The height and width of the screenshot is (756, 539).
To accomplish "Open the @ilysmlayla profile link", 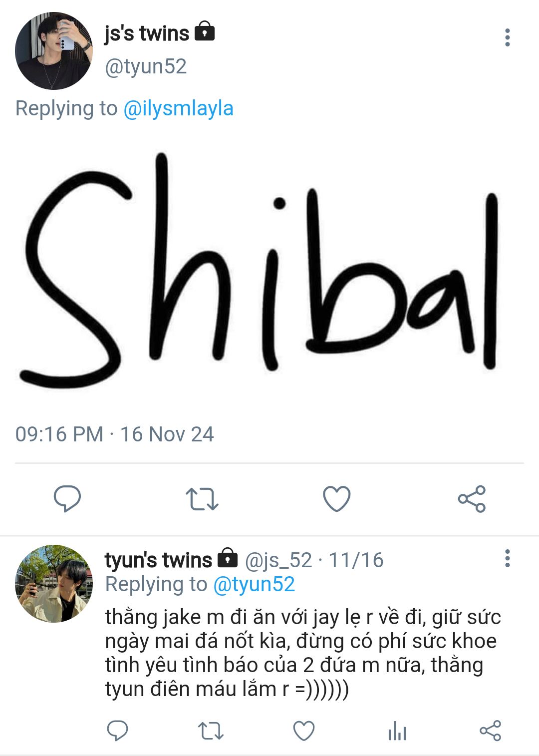I will (178, 108).
